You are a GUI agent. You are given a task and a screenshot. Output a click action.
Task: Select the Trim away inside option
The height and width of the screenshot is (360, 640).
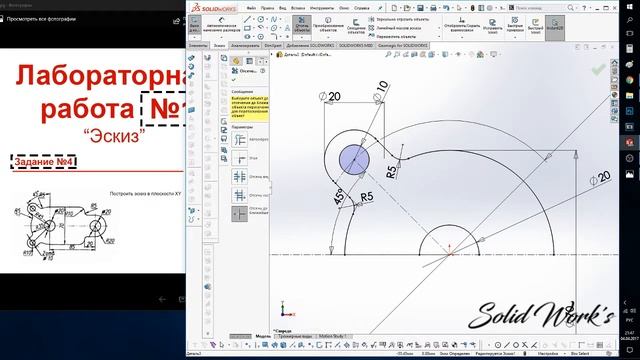pos(240,177)
